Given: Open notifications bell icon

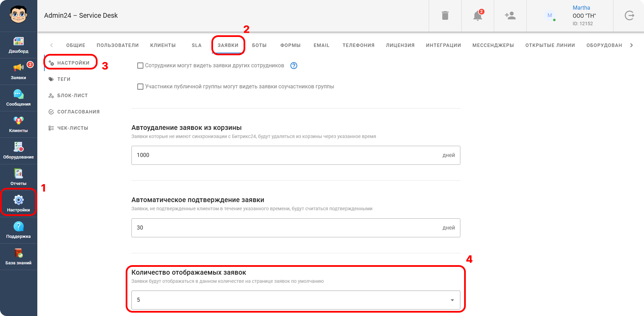Looking at the screenshot, I should (478, 16).
